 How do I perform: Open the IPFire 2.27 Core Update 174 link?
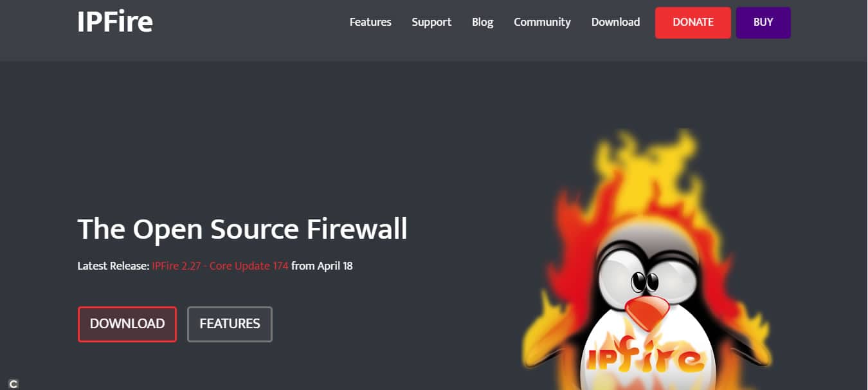tap(220, 265)
